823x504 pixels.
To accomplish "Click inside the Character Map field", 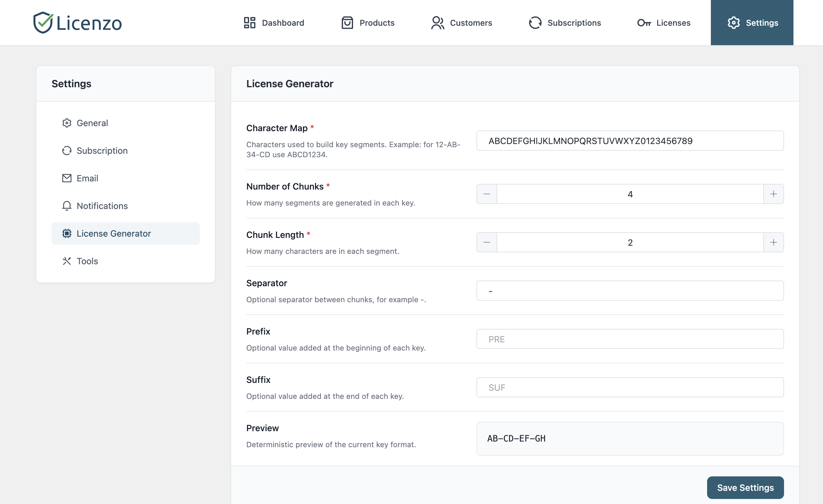I will coord(630,141).
